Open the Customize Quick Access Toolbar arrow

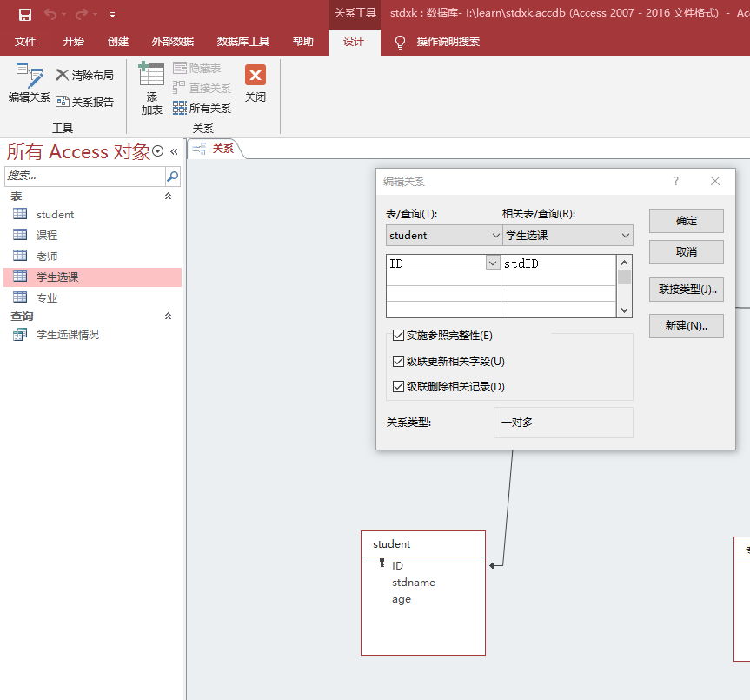click(112, 15)
